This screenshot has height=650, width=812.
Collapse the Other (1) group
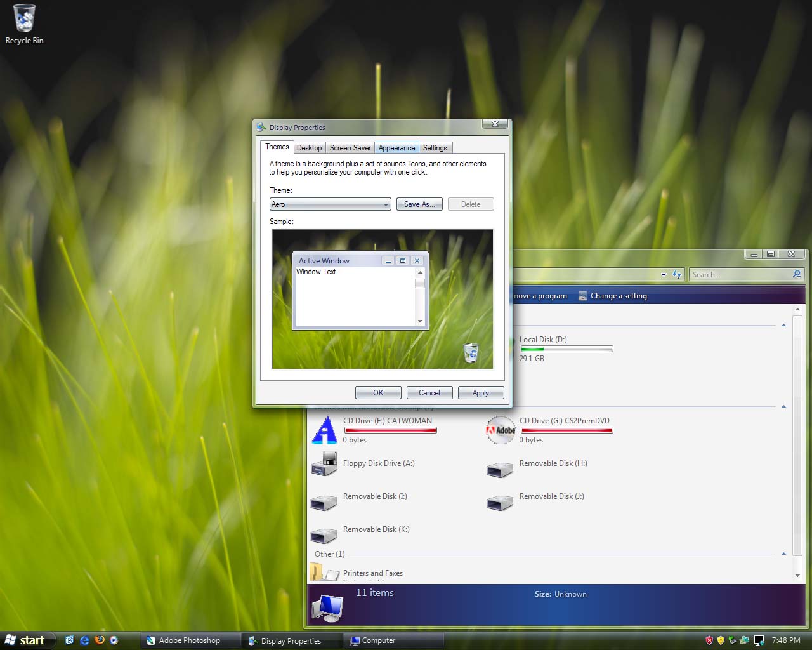click(783, 554)
